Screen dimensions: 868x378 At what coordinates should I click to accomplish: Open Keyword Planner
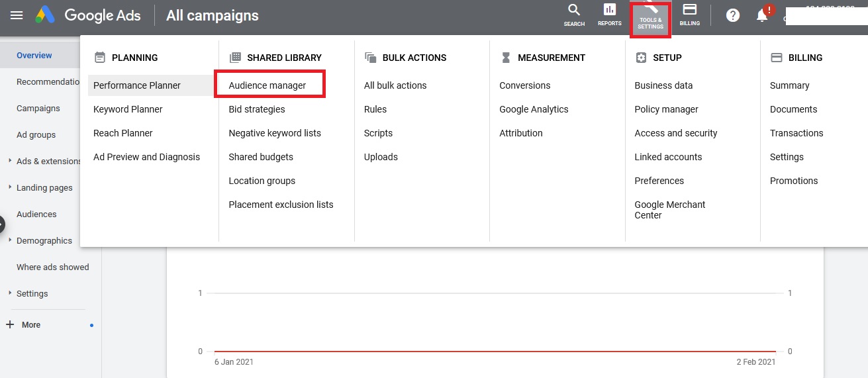pyautogui.click(x=128, y=109)
